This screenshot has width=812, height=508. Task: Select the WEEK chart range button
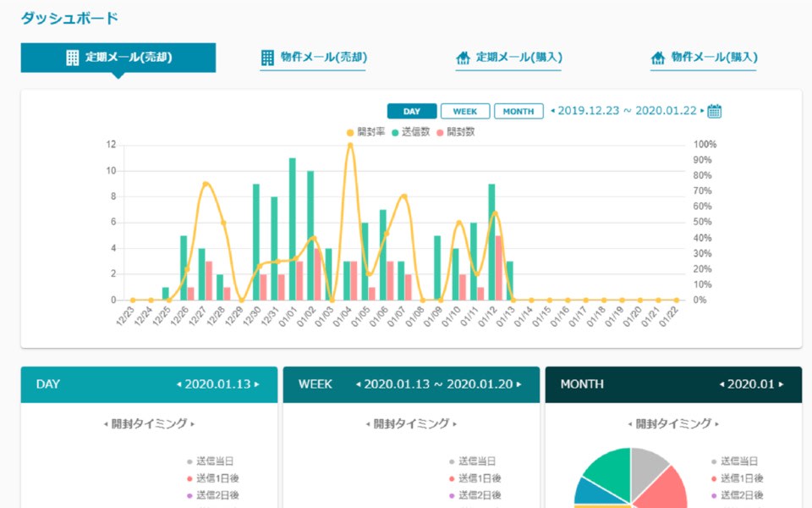465,112
